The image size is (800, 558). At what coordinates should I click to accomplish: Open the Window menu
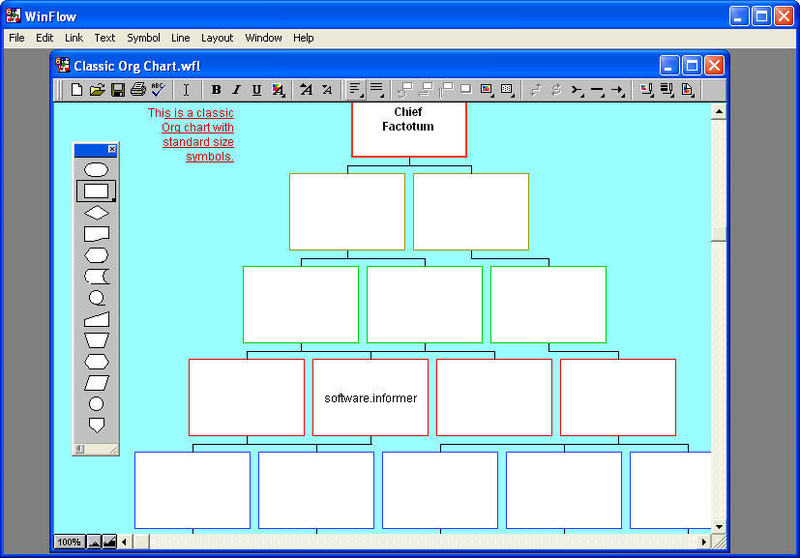[263, 38]
